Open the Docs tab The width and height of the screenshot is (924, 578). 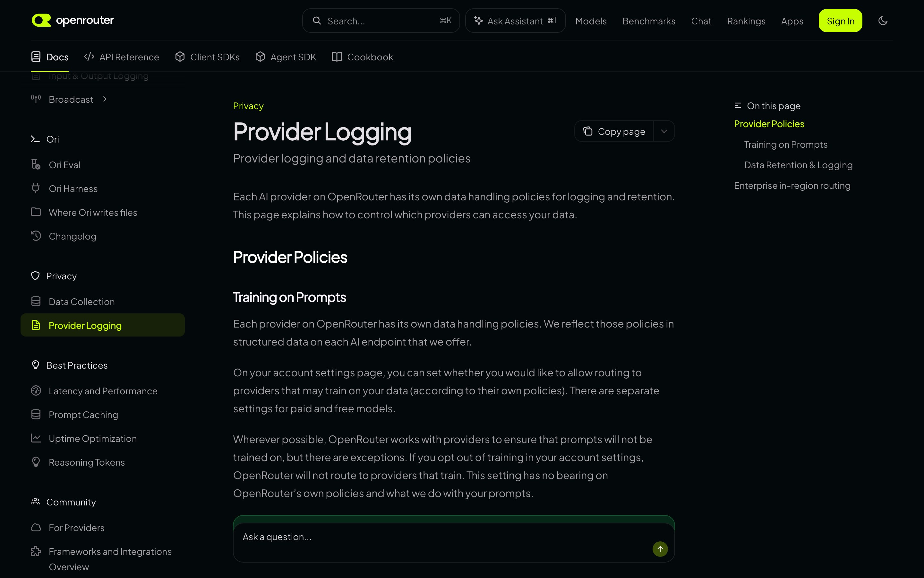pos(50,57)
